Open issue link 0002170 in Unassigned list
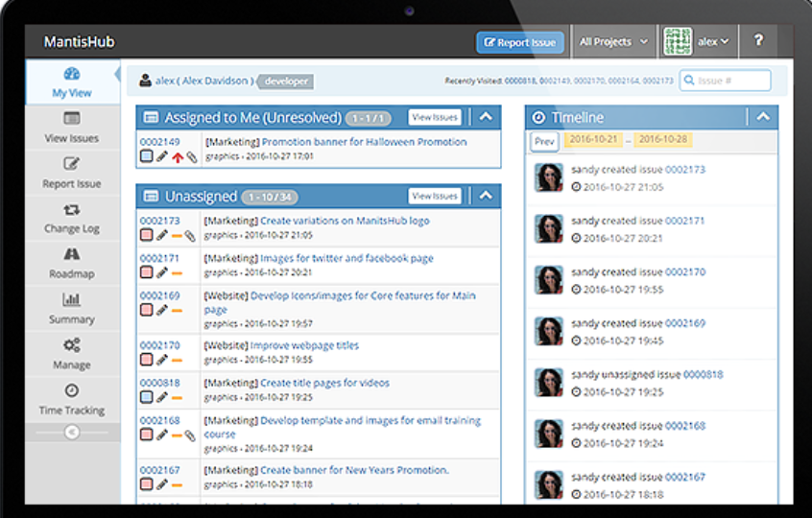The height and width of the screenshot is (518, 812). [x=159, y=345]
